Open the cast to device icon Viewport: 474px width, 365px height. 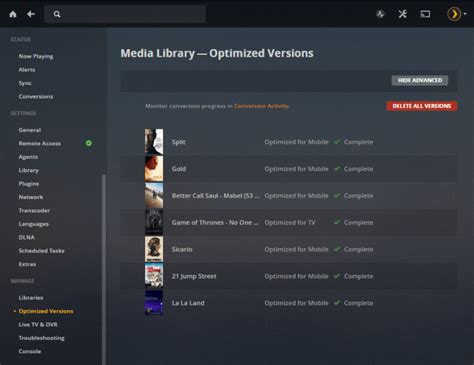pos(425,14)
